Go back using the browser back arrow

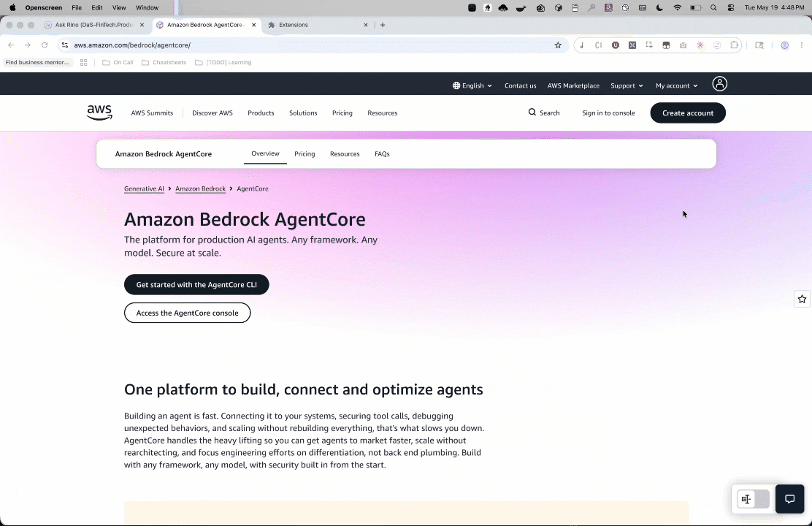[x=11, y=45]
